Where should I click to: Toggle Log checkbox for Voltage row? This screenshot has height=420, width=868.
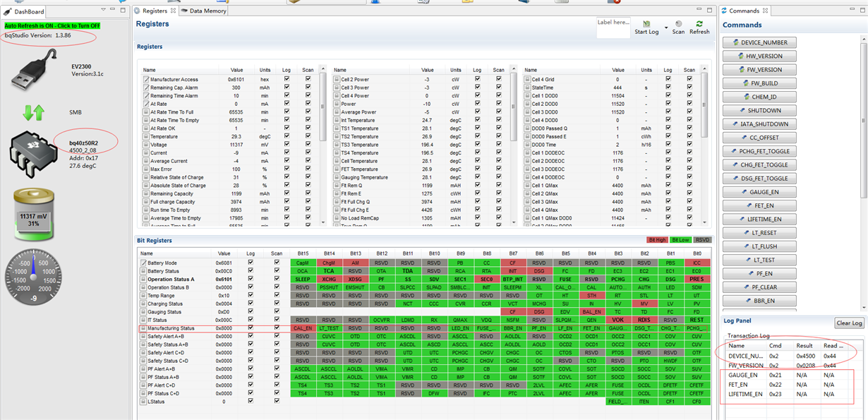[287, 145]
